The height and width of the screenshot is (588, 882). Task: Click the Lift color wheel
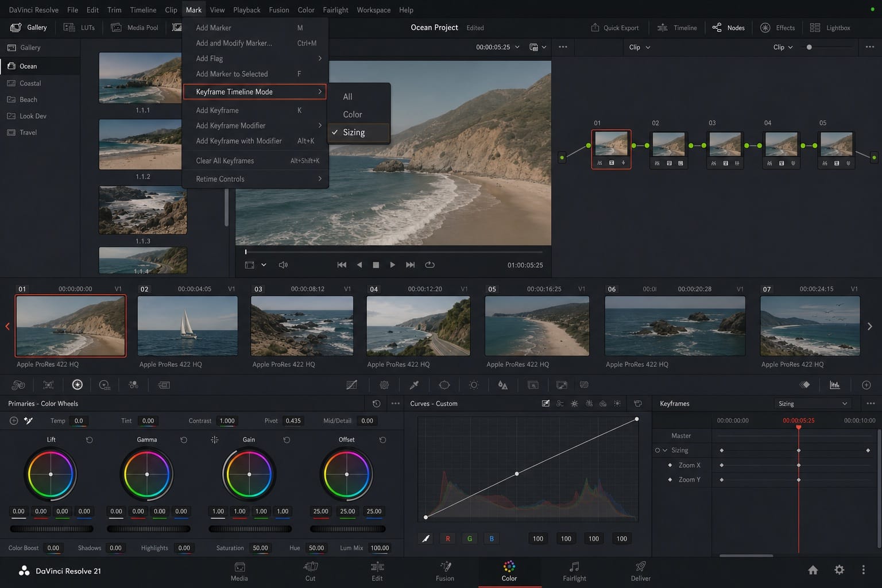[51, 474]
